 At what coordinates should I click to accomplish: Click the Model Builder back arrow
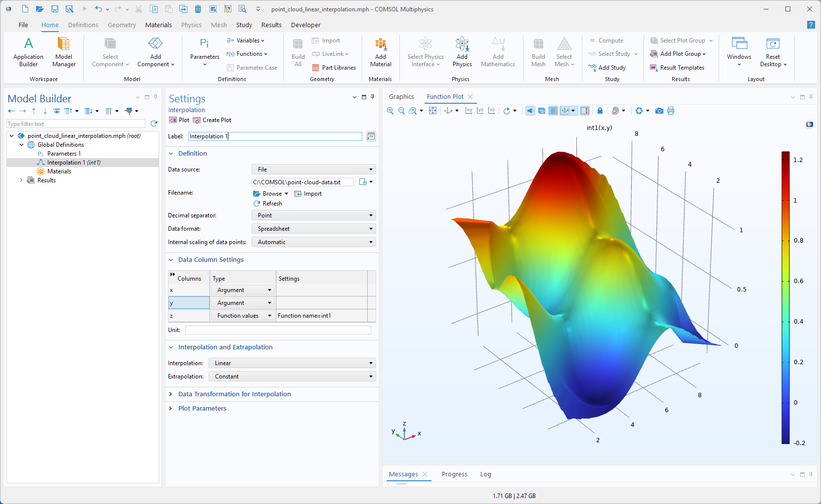pos(11,111)
